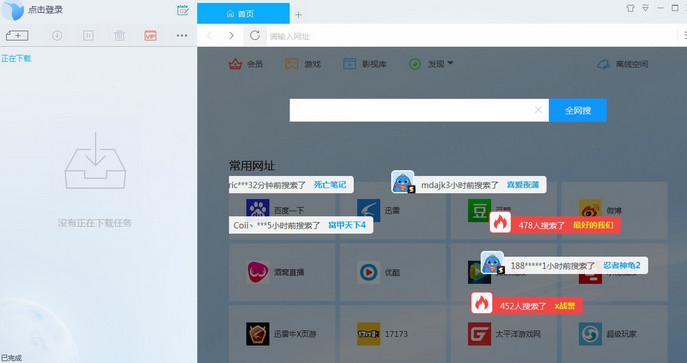The height and width of the screenshot is (363, 687).
Task: Switch to the 首页 tab
Action: 243,14
